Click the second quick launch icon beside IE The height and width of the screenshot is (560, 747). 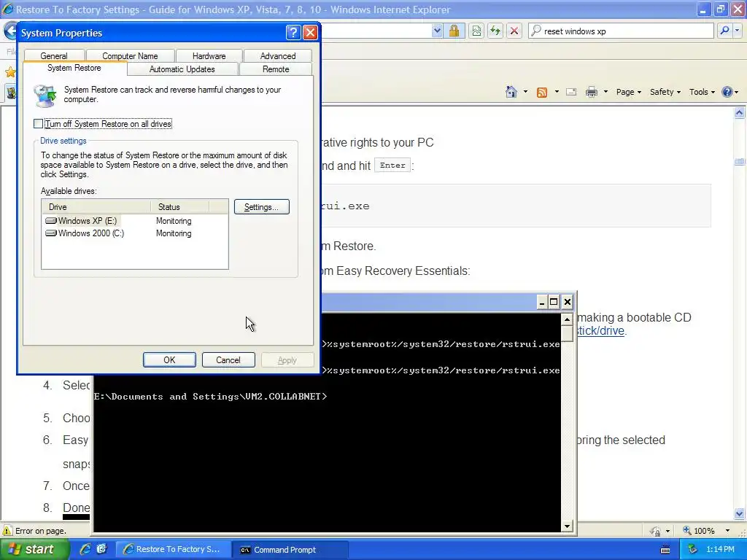coord(101,549)
